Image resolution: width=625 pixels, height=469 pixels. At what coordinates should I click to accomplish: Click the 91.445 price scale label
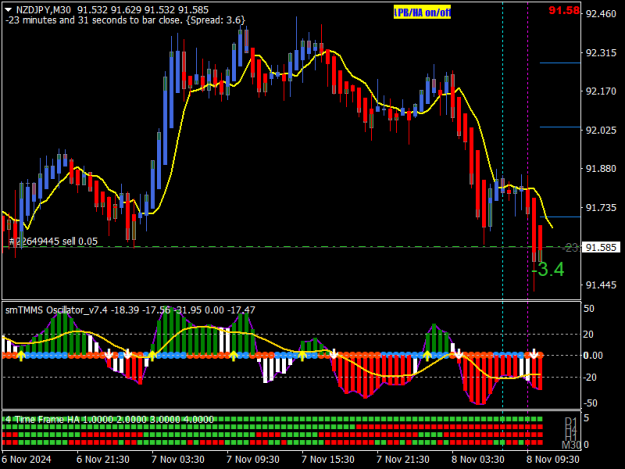pyautogui.click(x=601, y=285)
